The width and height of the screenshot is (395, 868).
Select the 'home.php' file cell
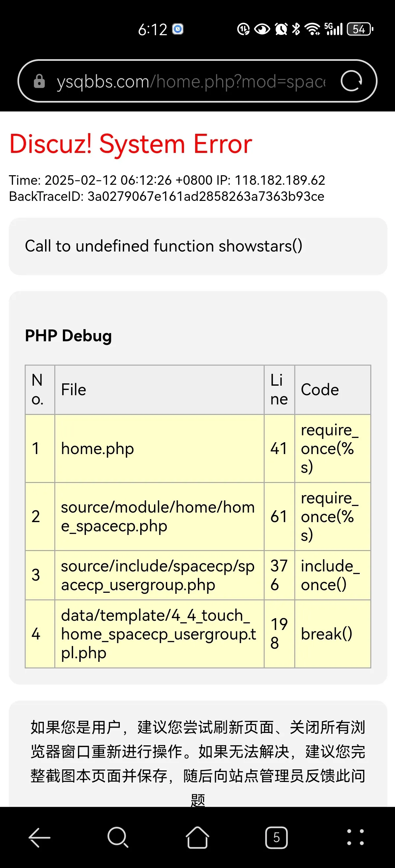coord(160,448)
